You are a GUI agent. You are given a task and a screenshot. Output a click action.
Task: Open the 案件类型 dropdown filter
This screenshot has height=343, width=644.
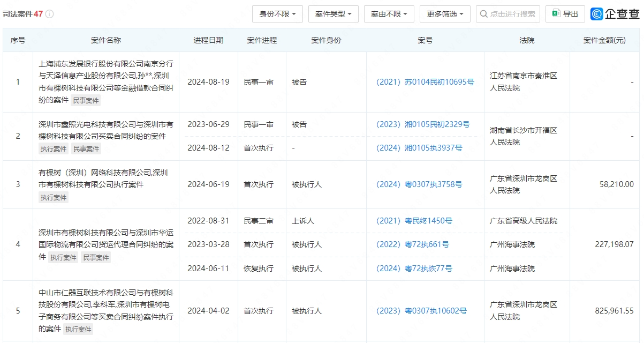334,14
